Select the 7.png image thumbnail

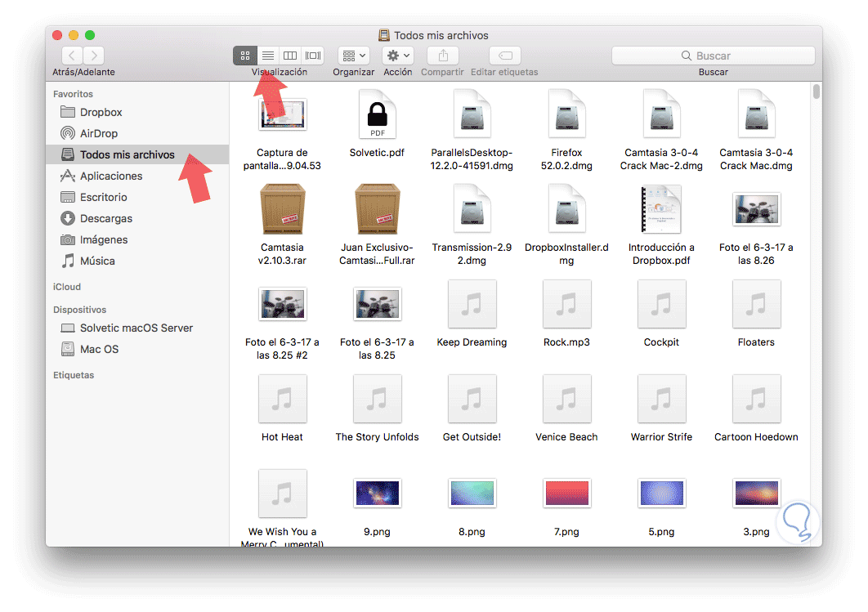567,493
